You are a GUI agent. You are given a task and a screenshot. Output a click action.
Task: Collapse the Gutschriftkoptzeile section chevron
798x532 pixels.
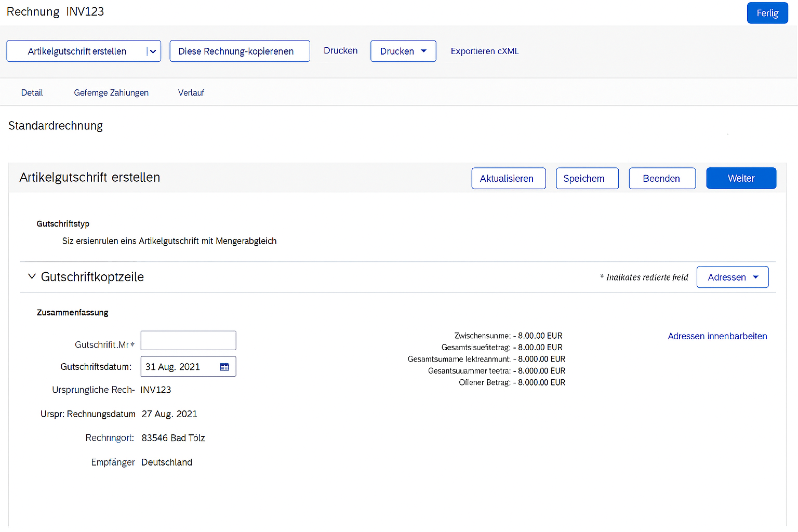32,276
